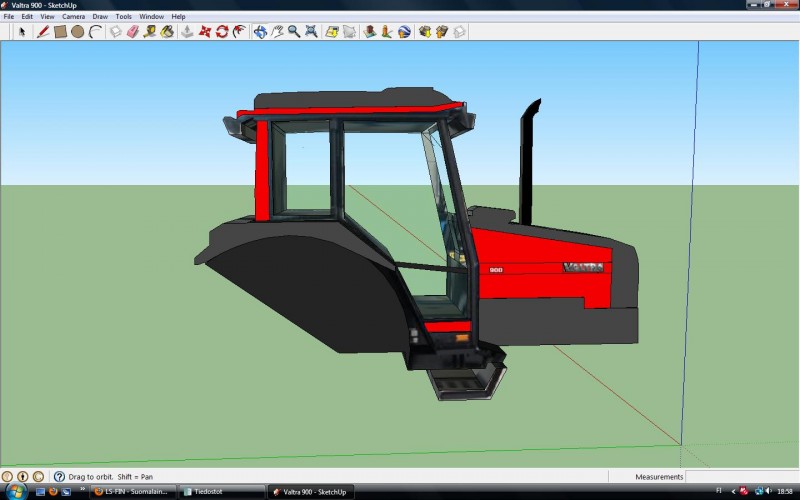Open the View menu
The image size is (800, 500).
pos(47,16)
